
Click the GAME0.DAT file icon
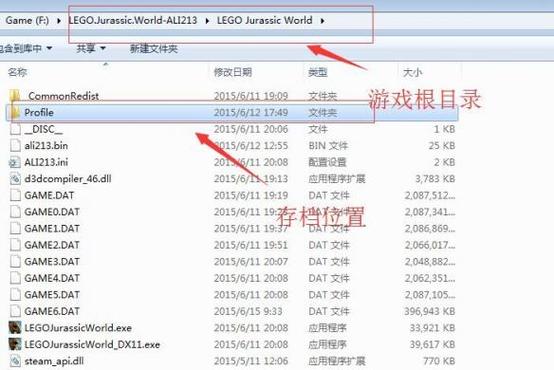click(15, 212)
